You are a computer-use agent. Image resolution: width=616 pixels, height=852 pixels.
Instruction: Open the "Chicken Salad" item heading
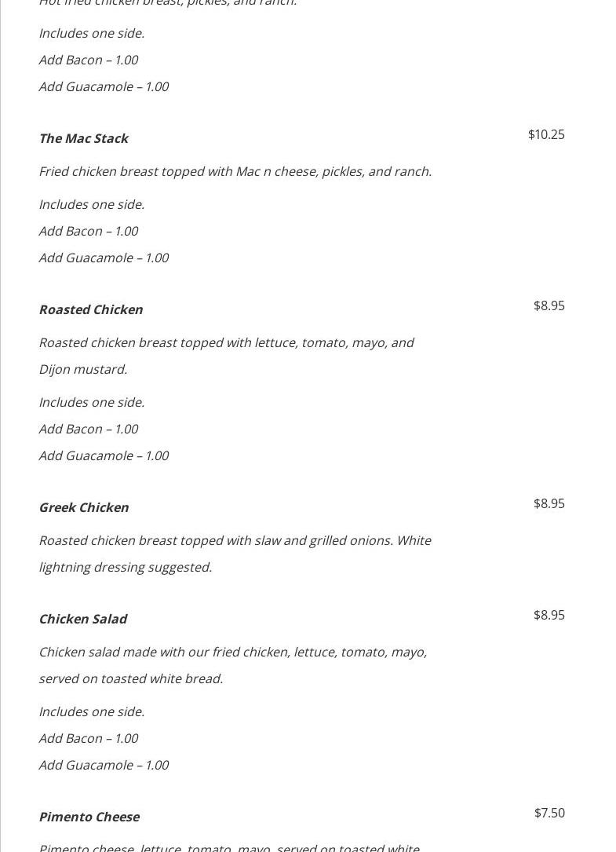tap(82, 619)
